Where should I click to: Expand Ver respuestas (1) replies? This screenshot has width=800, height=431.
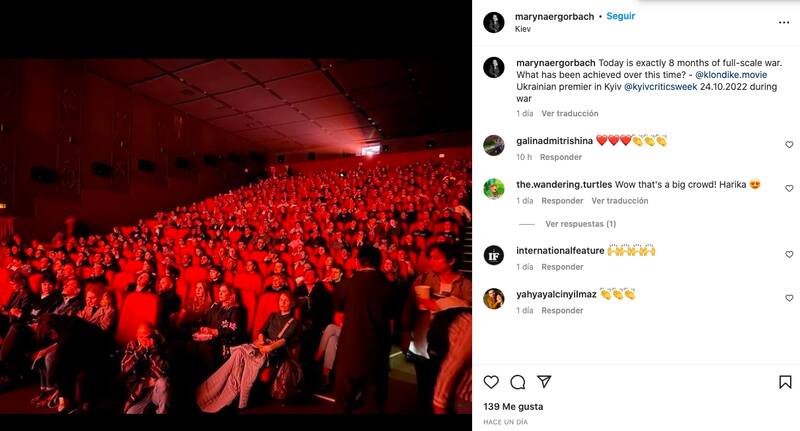(x=580, y=224)
